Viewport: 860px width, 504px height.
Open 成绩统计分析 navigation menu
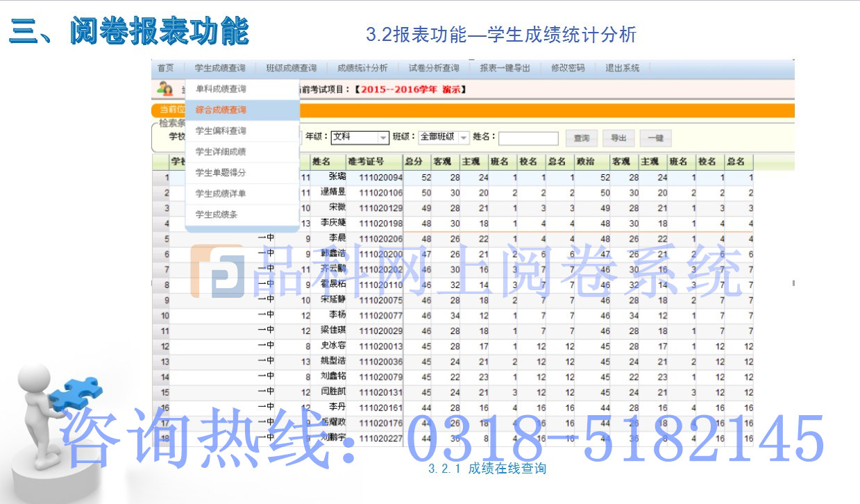click(362, 68)
